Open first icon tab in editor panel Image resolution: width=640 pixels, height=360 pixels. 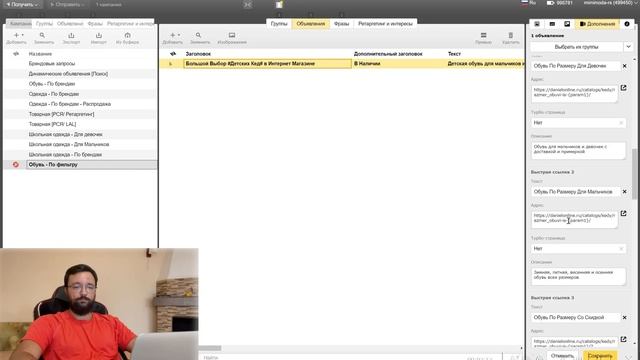pyautogui.click(x=537, y=24)
